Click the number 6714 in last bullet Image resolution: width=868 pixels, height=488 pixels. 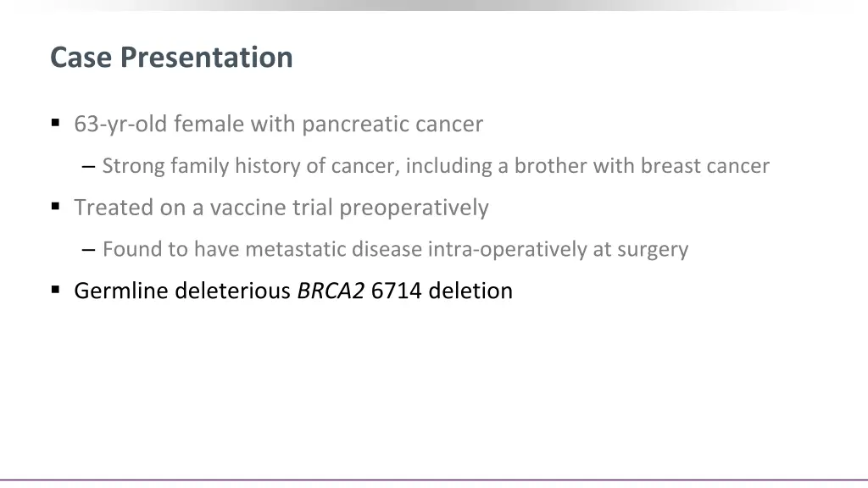(397, 291)
